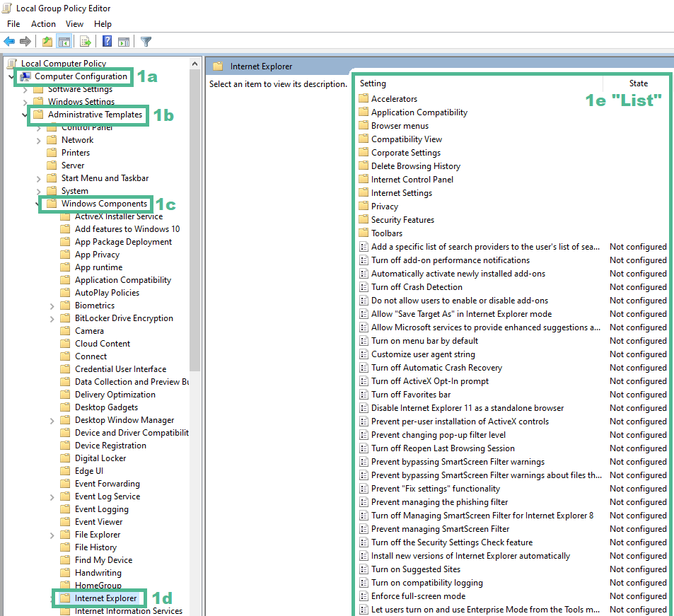The height and width of the screenshot is (616, 674).
Task: Open the Security Features folder in list
Action: tap(402, 220)
